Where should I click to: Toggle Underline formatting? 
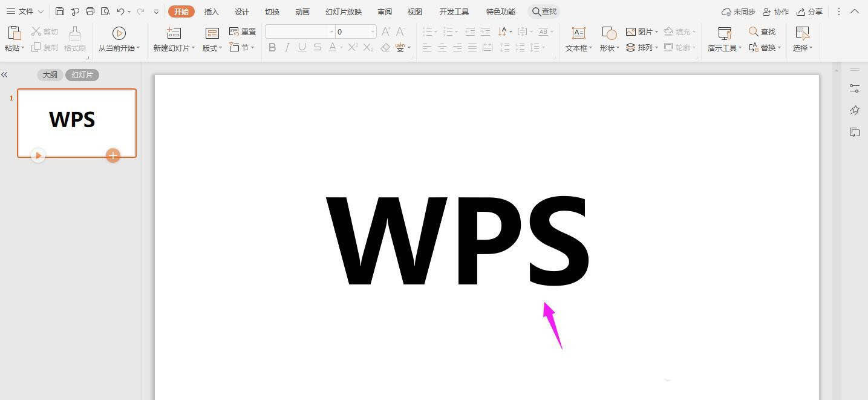[x=302, y=47]
